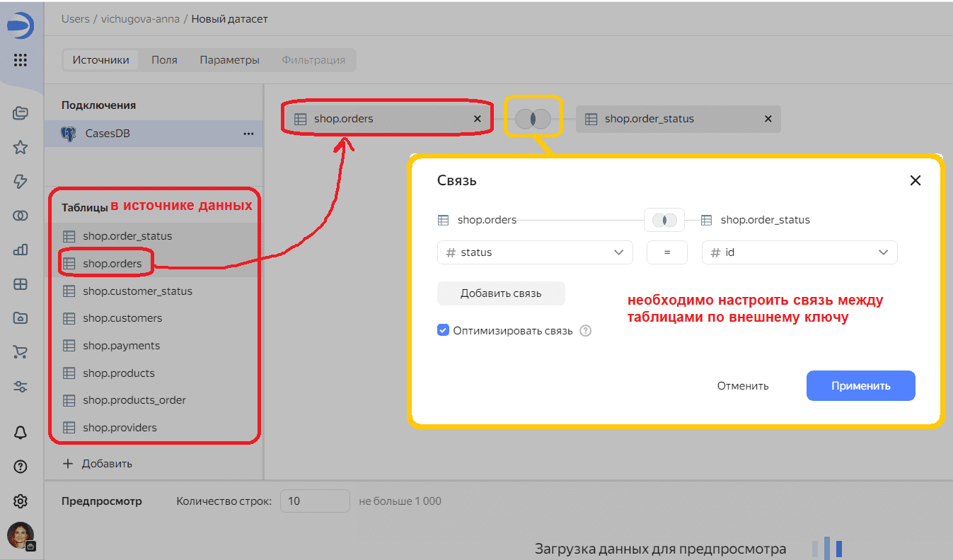Click the Добавить связь button
This screenshot has height=560, width=953.
click(x=501, y=293)
